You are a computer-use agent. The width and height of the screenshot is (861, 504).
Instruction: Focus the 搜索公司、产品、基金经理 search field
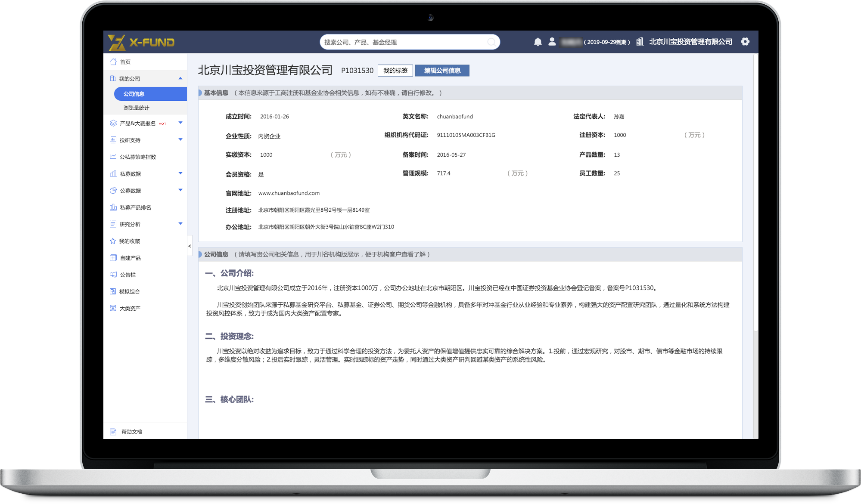click(x=410, y=42)
